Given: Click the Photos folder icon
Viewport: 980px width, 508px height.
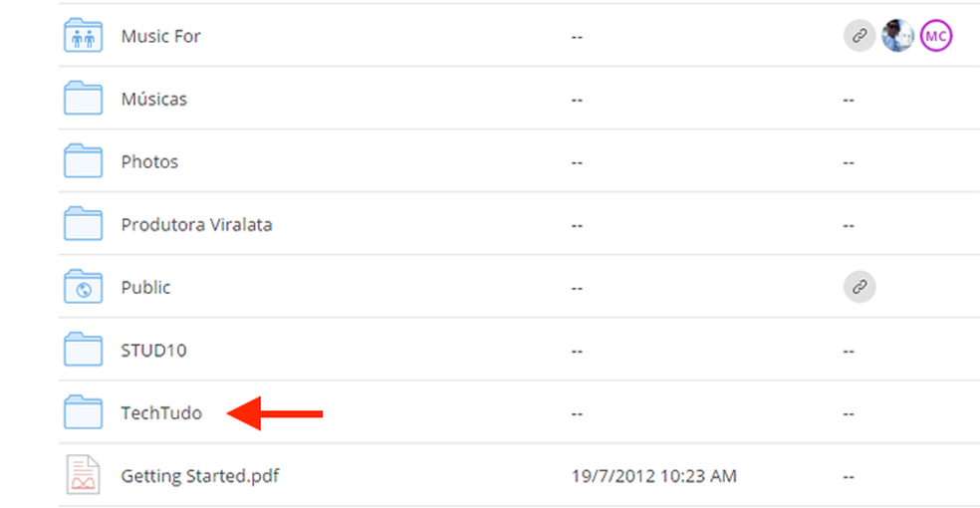Looking at the screenshot, I should 83,161.
